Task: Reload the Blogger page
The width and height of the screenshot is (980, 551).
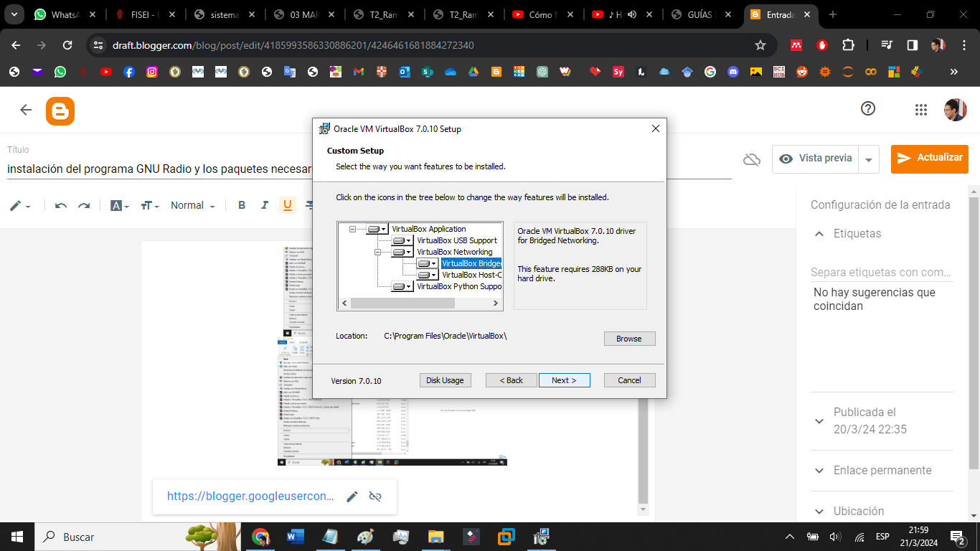Action: (x=67, y=45)
